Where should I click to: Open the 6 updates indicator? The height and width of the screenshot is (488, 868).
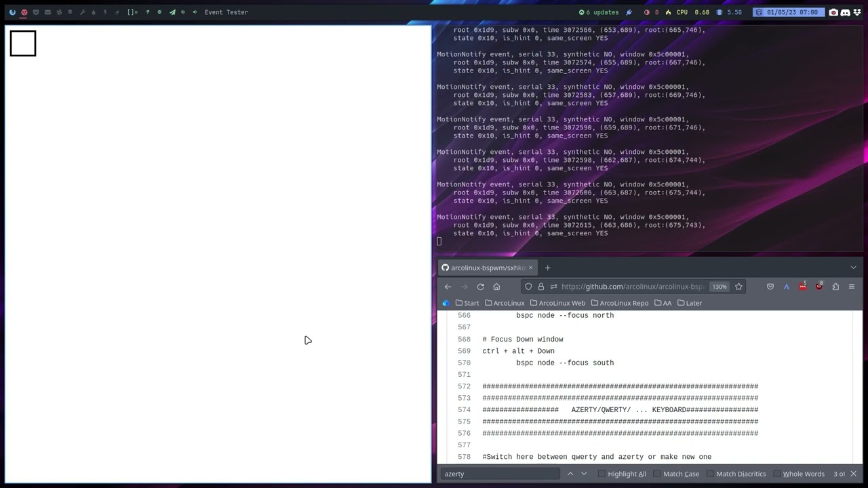(599, 12)
